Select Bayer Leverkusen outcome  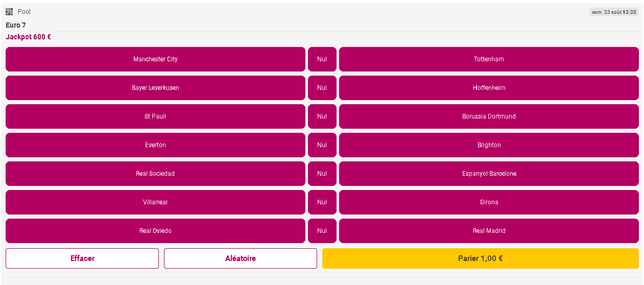click(155, 88)
